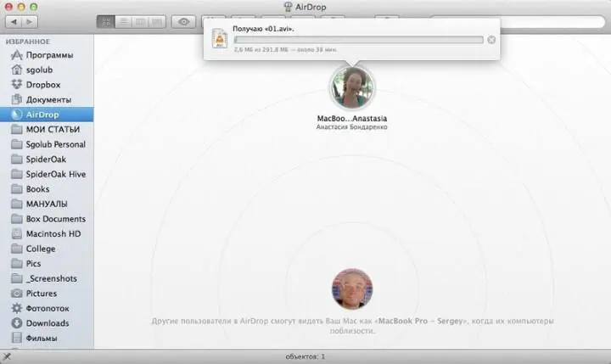Screen dimensions: 611x364
Task: Open the SpiderOak Hive folder
Action: click(47, 174)
